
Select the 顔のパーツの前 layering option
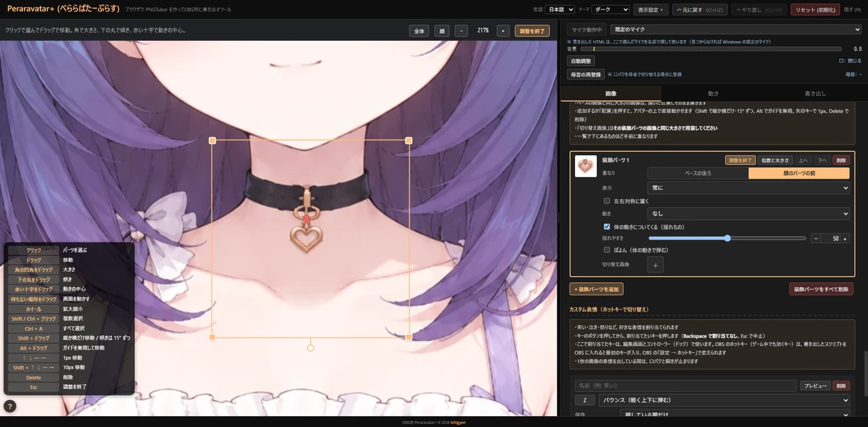[799, 173]
